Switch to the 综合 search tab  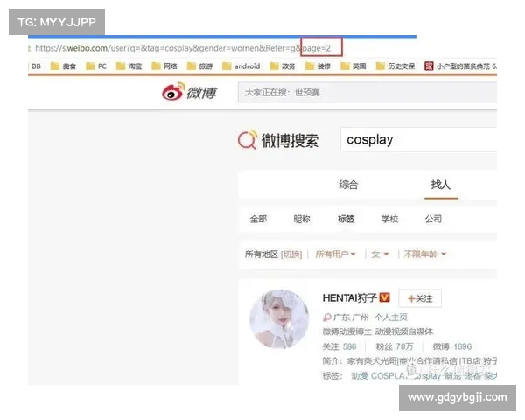(x=348, y=185)
